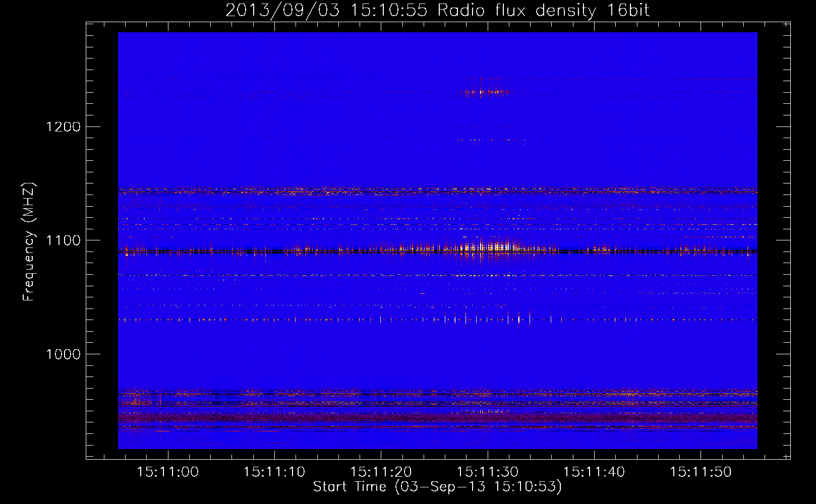Click the bright burst near 1095 MHz at 15:11:30
The width and height of the screenshot is (816, 504).
(x=489, y=248)
